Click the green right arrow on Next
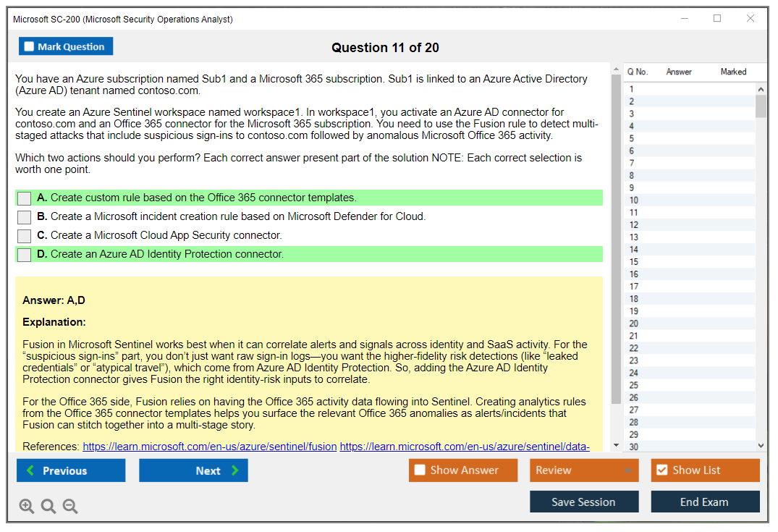 [235, 470]
